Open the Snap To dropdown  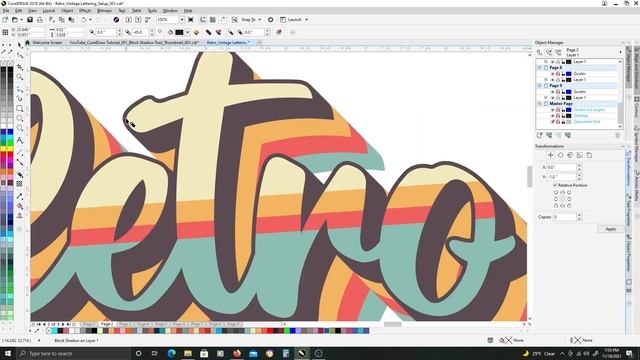tap(259, 20)
